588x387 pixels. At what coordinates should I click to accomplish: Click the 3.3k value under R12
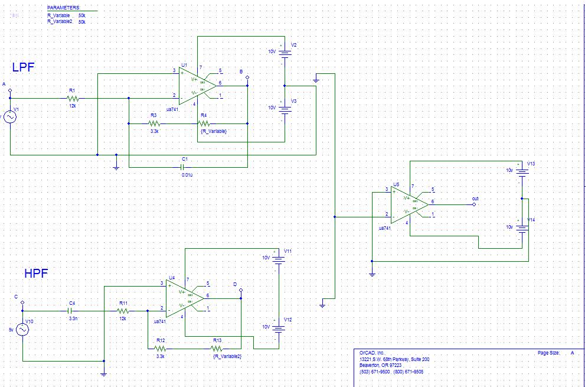pyautogui.click(x=161, y=356)
